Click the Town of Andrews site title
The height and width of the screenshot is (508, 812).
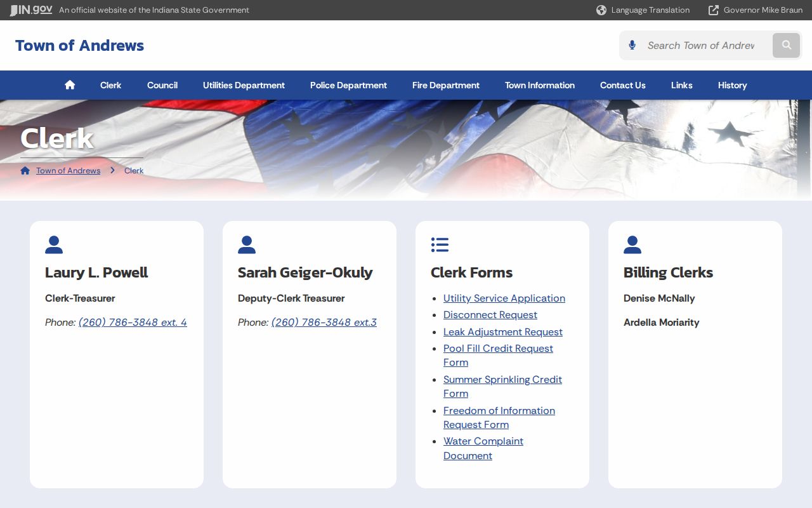[x=80, y=46]
